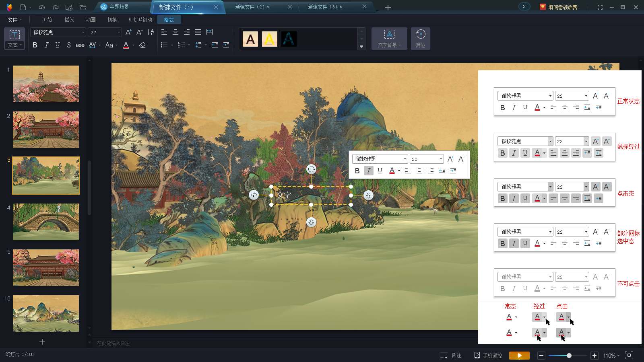Click the preview playback icon in the title bar
The height and width of the screenshot is (362, 644).
coord(69,7)
